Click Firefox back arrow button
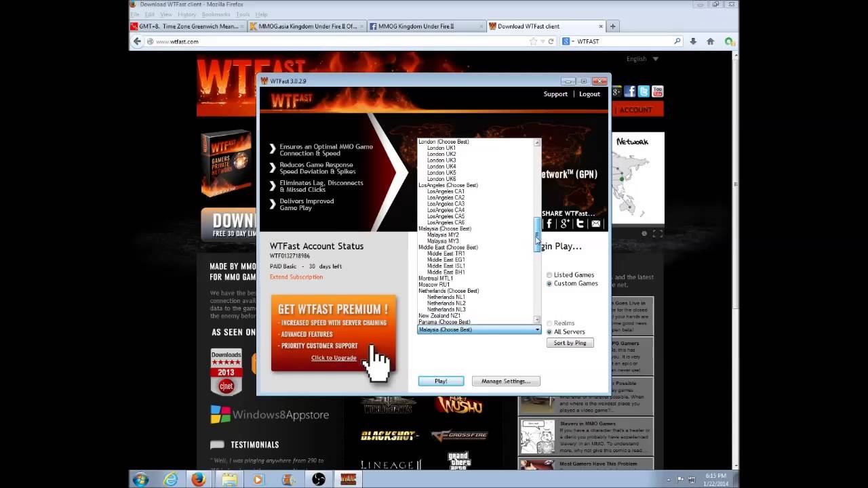The image size is (868, 488). click(137, 41)
